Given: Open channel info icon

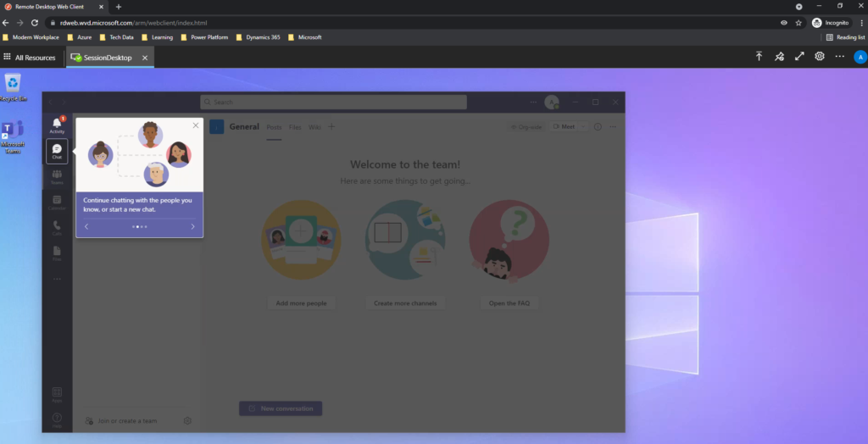Looking at the screenshot, I should (598, 127).
